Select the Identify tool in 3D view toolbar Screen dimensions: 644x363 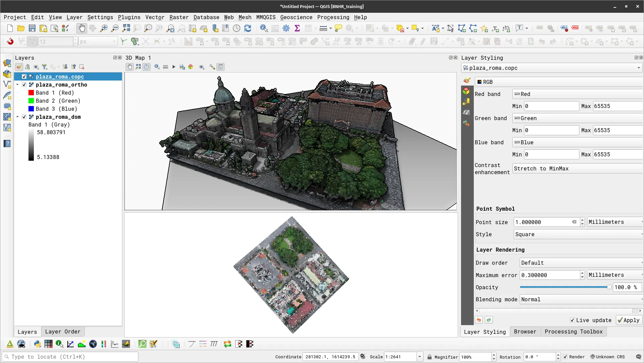coord(157,67)
